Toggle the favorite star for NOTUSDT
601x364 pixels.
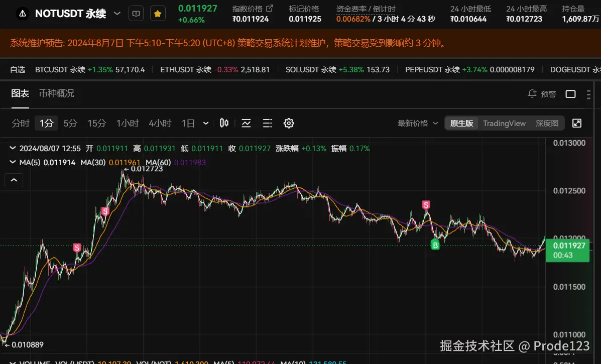(158, 14)
